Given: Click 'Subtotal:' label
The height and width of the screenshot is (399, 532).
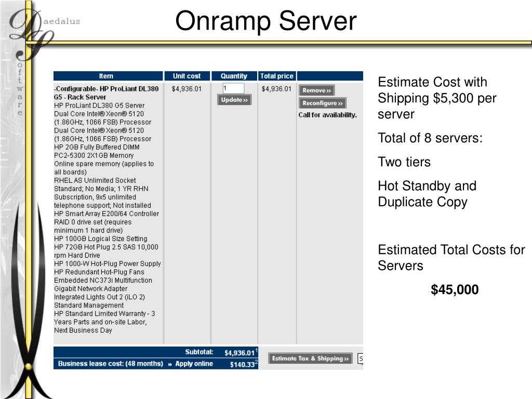Looking at the screenshot, I should [x=199, y=352].
